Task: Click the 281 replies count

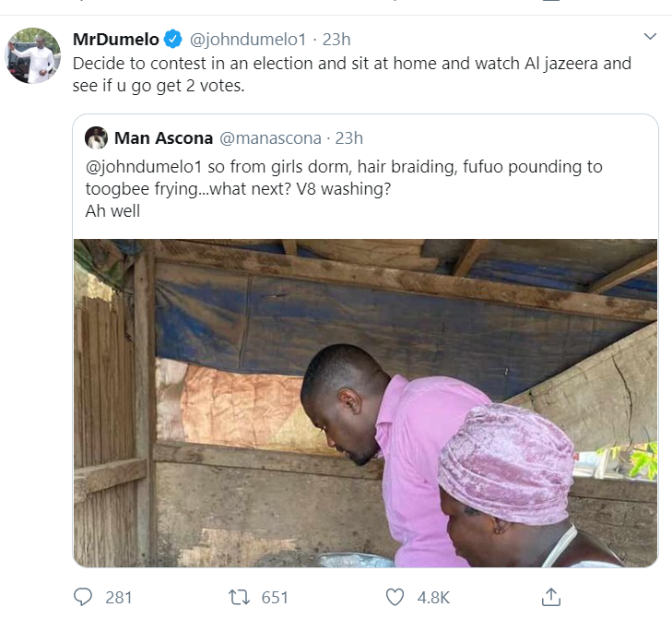Action: click(x=119, y=597)
